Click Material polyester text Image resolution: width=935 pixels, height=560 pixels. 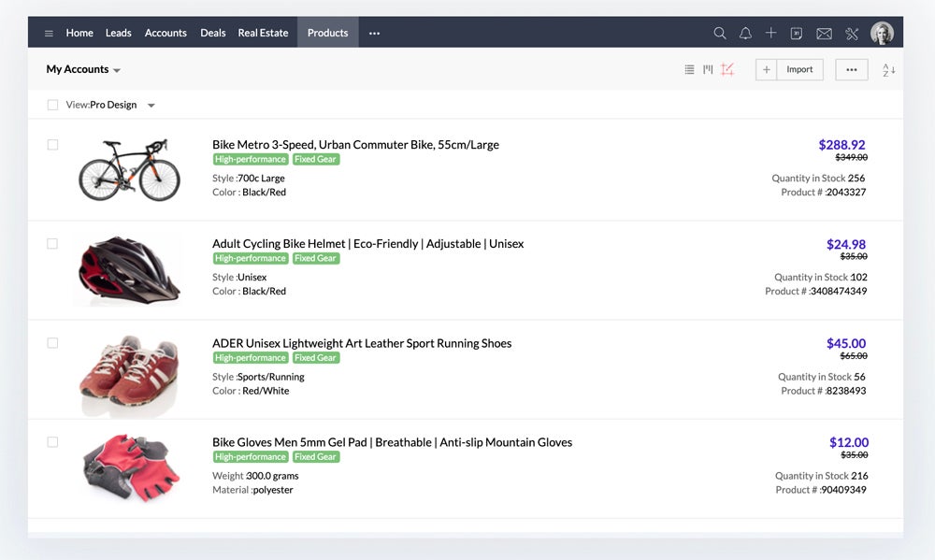[x=252, y=490]
